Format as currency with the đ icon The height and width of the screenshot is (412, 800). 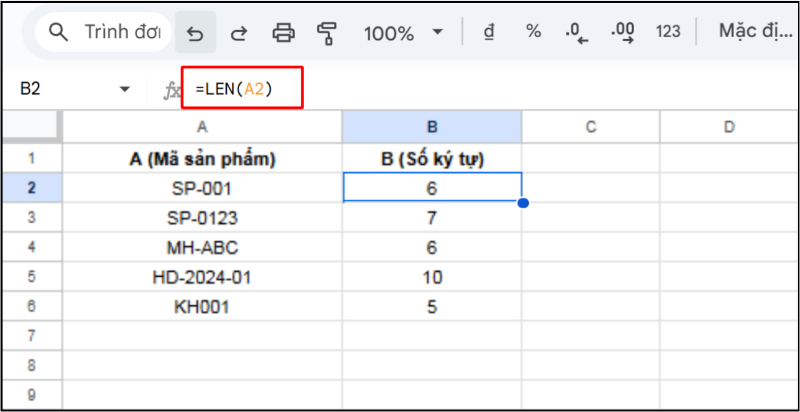(x=489, y=32)
